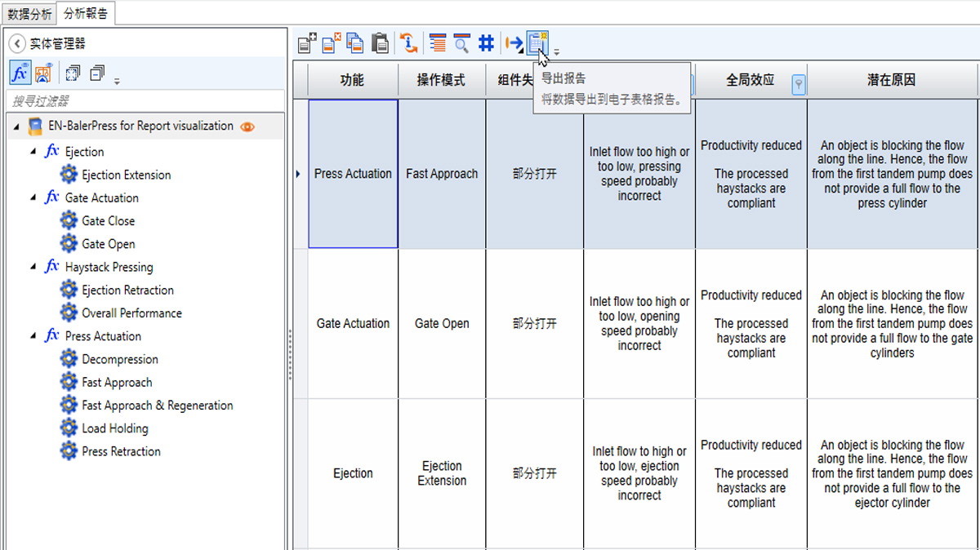This screenshot has height=550, width=980.
Task: Click the refresh information icon with orange arrow
Action: [409, 43]
